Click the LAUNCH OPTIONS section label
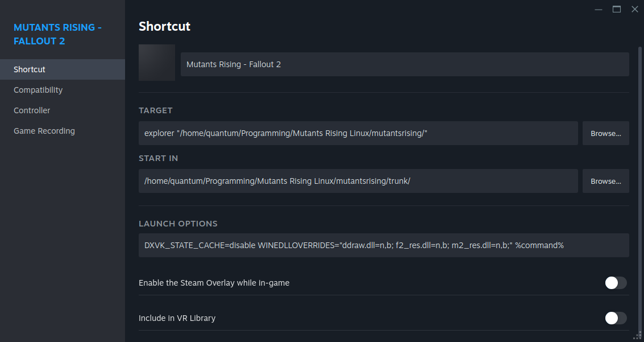This screenshot has width=644, height=342. point(178,224)
